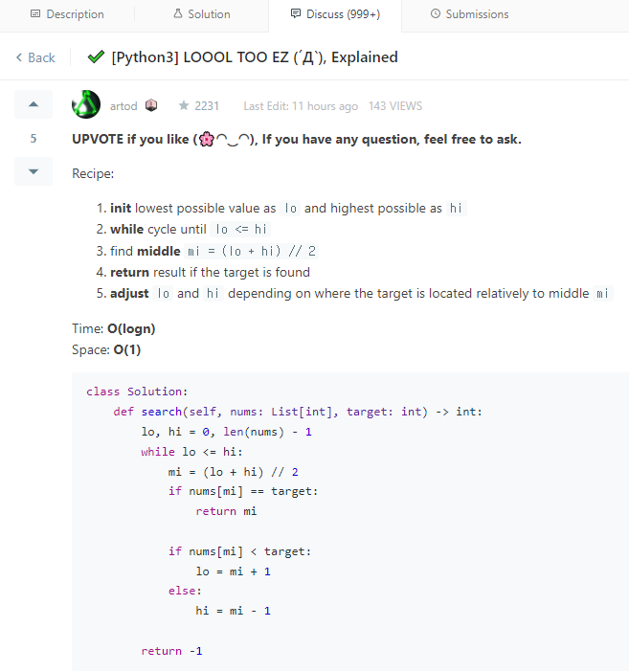Image resolution: width=629 pixels, height=672 pixels.
Task: Click 'Time: O(logn)' complexity line
Action: [x=114, y=328]
